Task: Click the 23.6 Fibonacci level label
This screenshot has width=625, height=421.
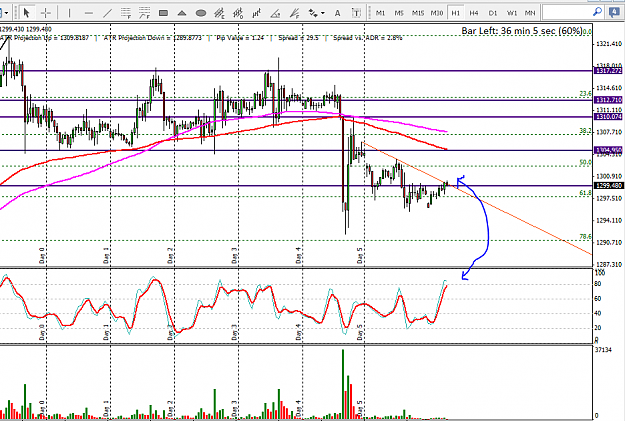Action: point(586,94)
